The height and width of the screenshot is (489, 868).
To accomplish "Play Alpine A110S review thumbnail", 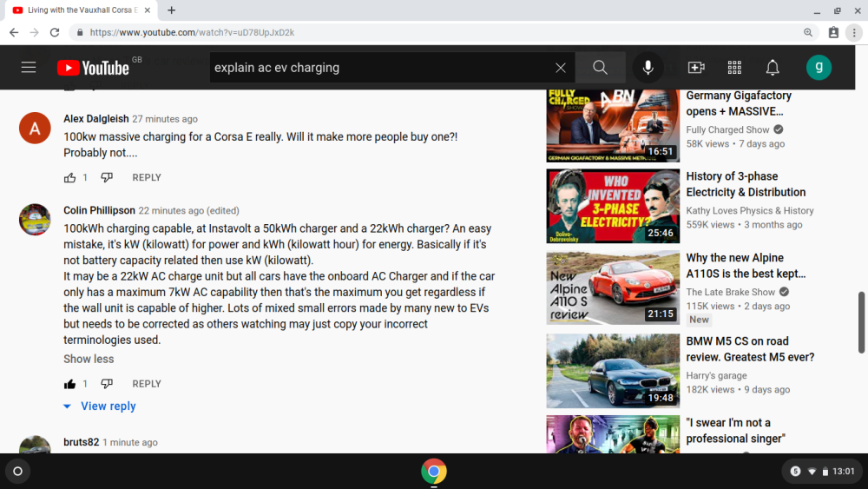I will (613, 287).
